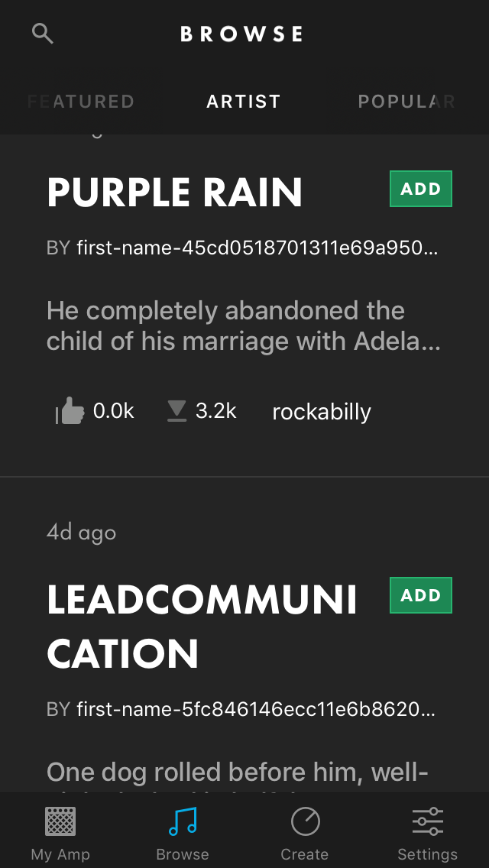The image size is (489, 868).
Task: Open Leadcommunication author first-name-5fc8 link
Action: pyautogui.click(x=255, y=710)
